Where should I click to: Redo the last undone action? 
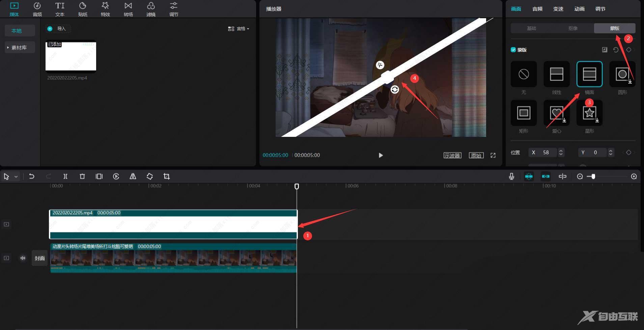click(49, 176)
